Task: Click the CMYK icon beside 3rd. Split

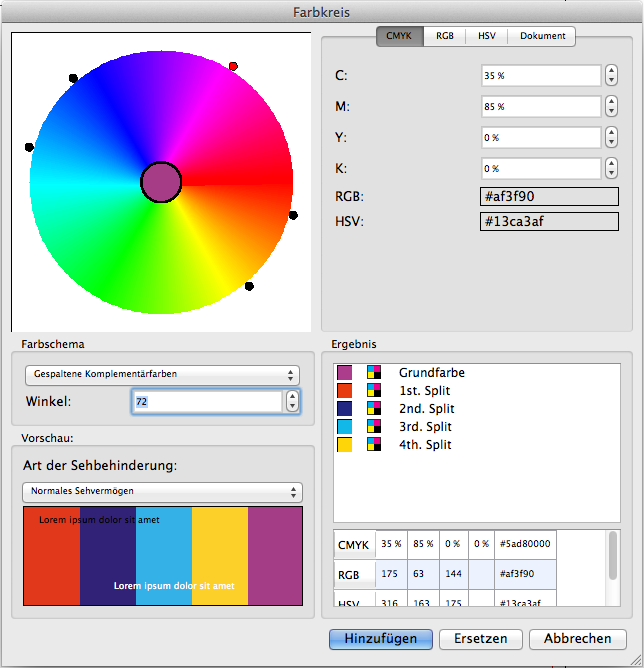Action: click(374, 427)
